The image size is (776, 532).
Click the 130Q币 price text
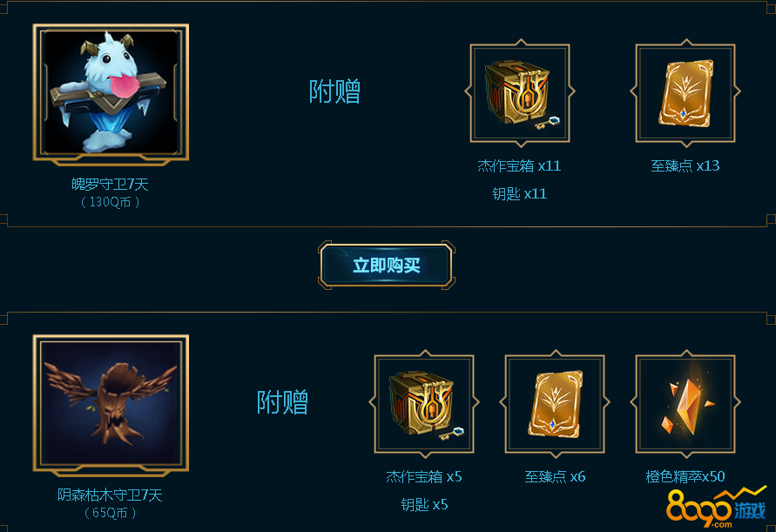[110, 202]
